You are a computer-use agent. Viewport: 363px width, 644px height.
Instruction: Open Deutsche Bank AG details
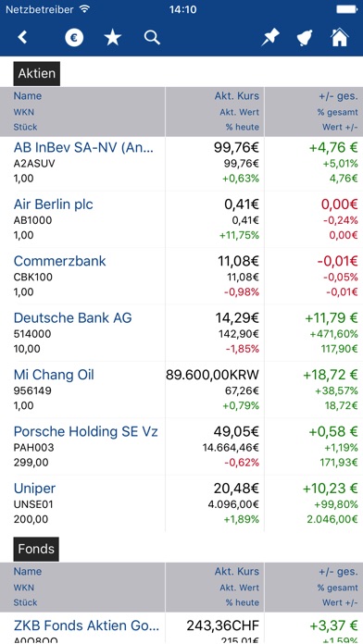181,333
